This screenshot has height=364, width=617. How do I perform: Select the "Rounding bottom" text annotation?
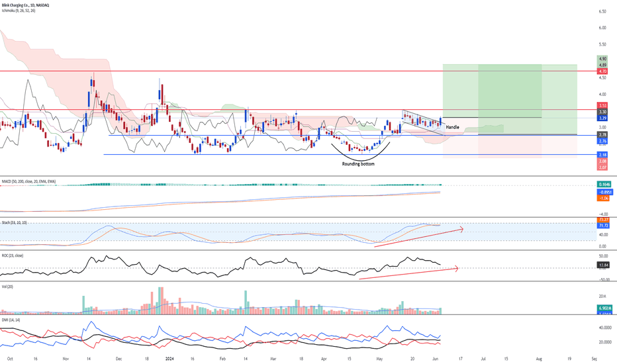[x=358, y=163]
